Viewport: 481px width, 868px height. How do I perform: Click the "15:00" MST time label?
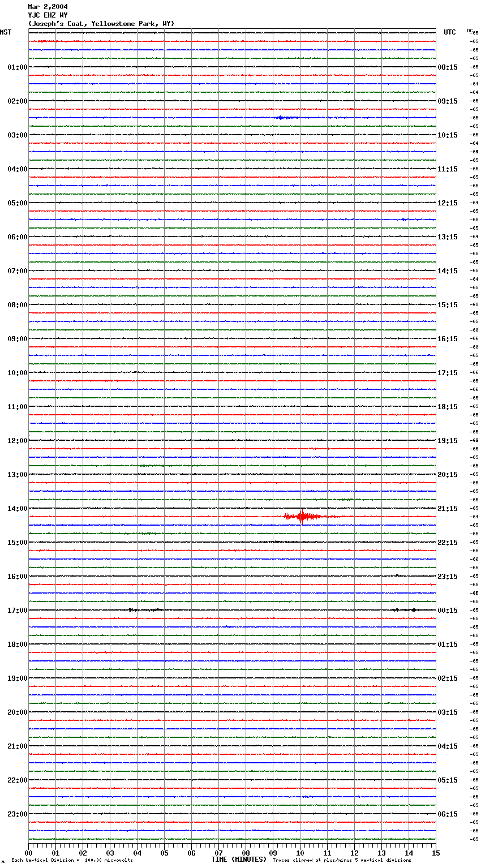(18, 543)
